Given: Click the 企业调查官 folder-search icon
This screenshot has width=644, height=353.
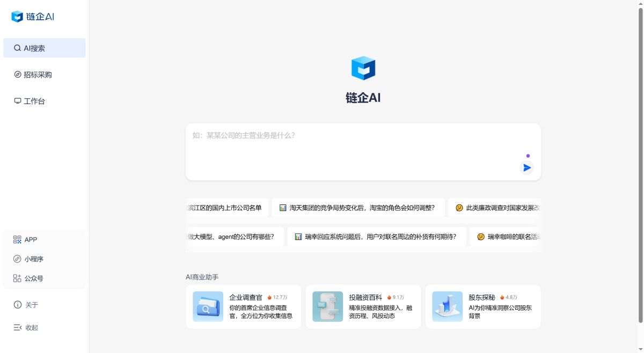Looking at the screenshot, I should pos(208,306).
